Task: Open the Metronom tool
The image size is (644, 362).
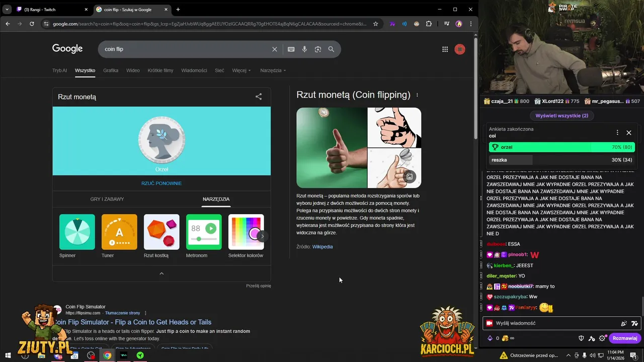Action: [x=204, y=236]
